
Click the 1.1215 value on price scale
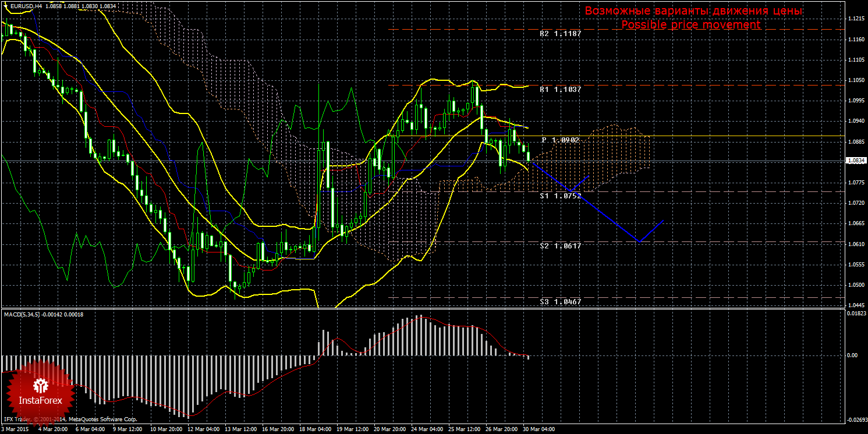pyautogui.click(x=856, y=19)
